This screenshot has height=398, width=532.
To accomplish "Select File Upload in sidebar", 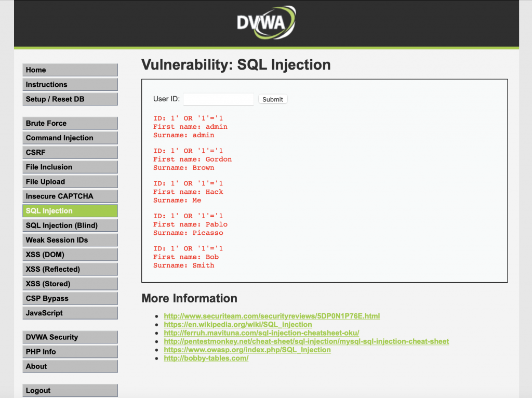I will pos(70,181).
